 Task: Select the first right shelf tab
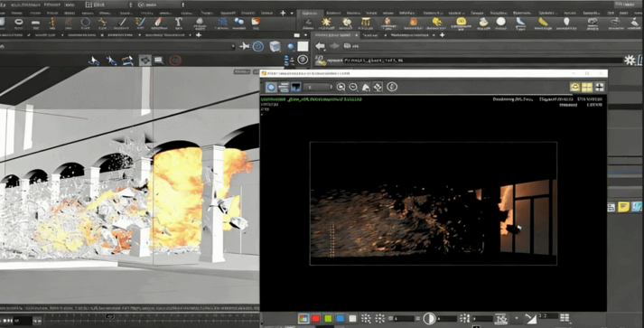(x=310, y=14)
